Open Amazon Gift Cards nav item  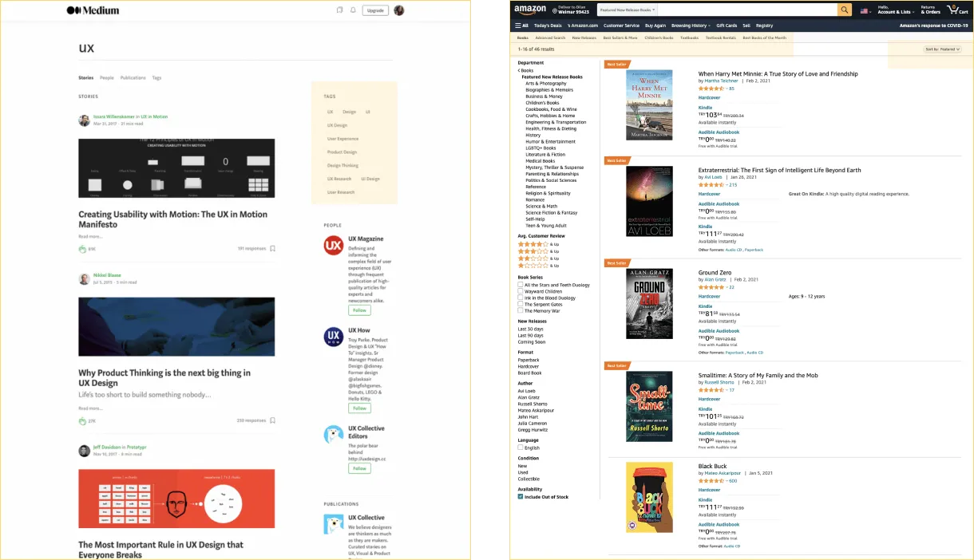[727, 26]
